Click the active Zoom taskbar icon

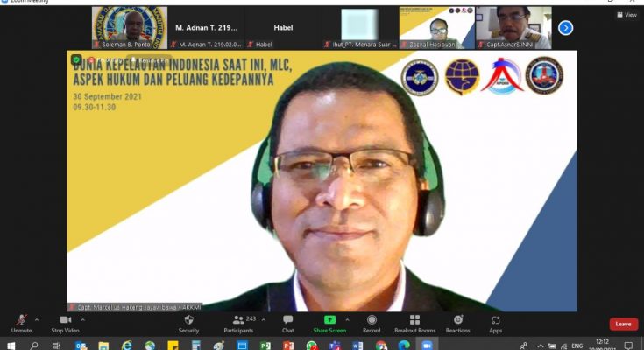428,346
